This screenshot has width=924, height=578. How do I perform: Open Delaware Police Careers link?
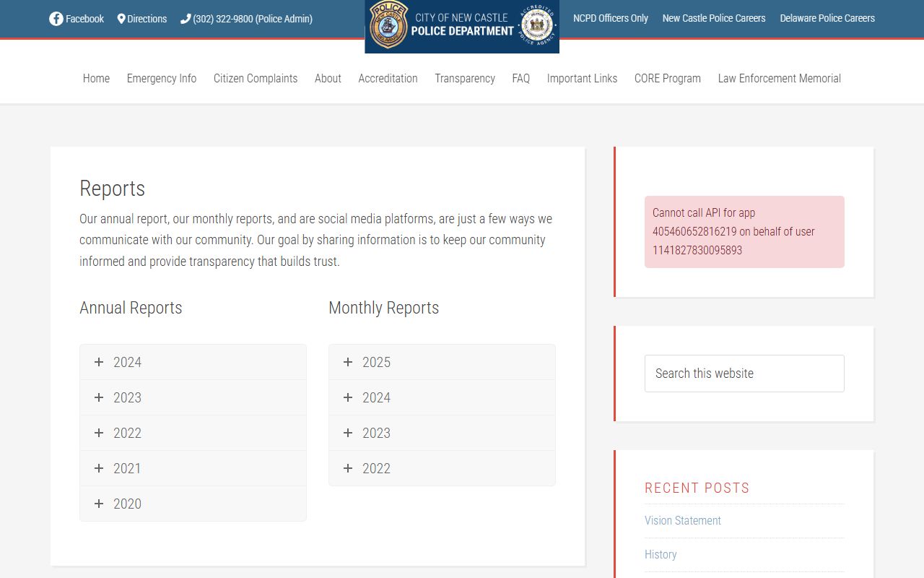coord(827,18)
